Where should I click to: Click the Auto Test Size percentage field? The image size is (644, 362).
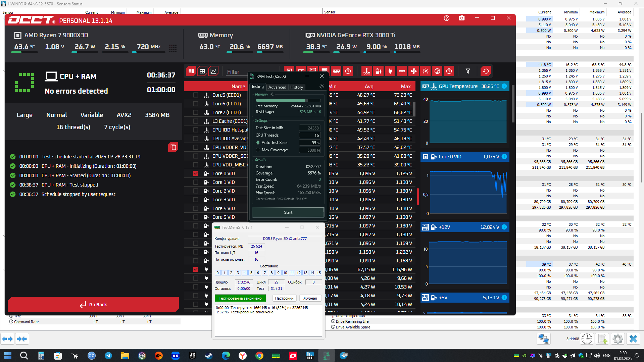[310, 143]
